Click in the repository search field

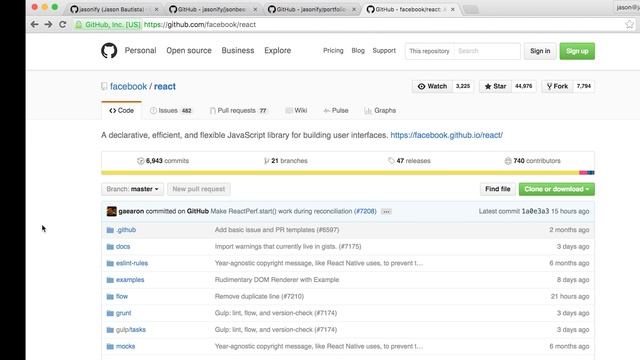click(x=487, y=51)
